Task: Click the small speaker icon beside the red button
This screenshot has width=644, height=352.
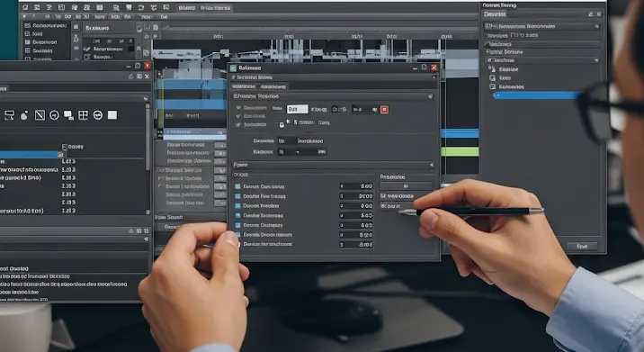Action: coord(374,110)
